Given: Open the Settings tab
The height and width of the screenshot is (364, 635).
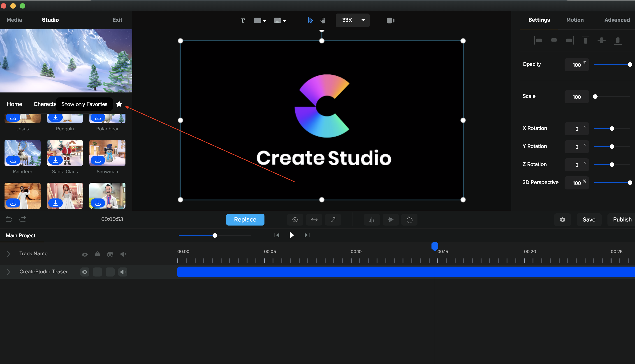Looking at the screenshot, I should pyautogui.click(x=539, y=20).
